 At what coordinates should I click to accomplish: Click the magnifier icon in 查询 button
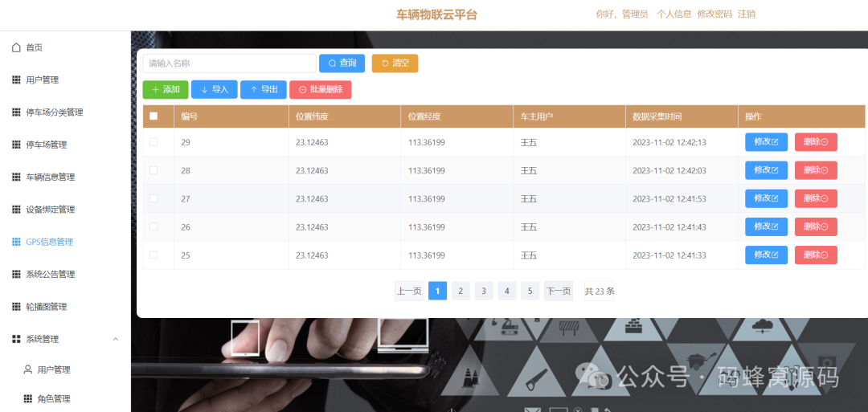point(332,63)
